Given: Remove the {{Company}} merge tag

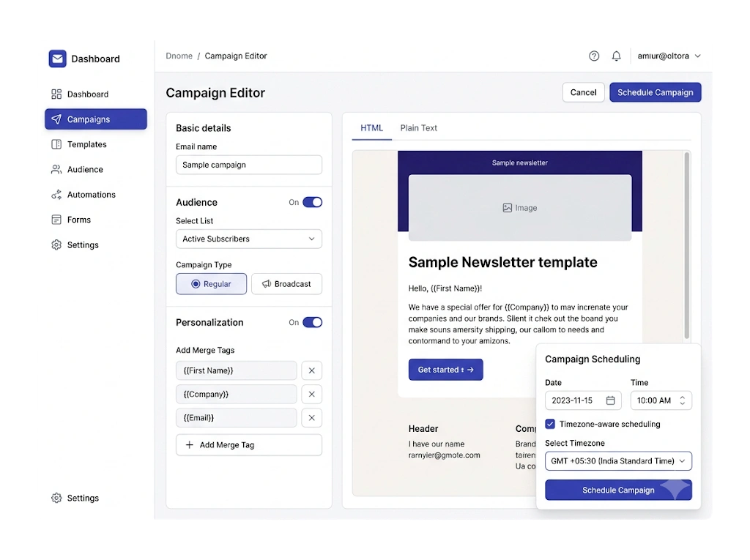Looking at the screenshot, I should (x=312, y=394).
